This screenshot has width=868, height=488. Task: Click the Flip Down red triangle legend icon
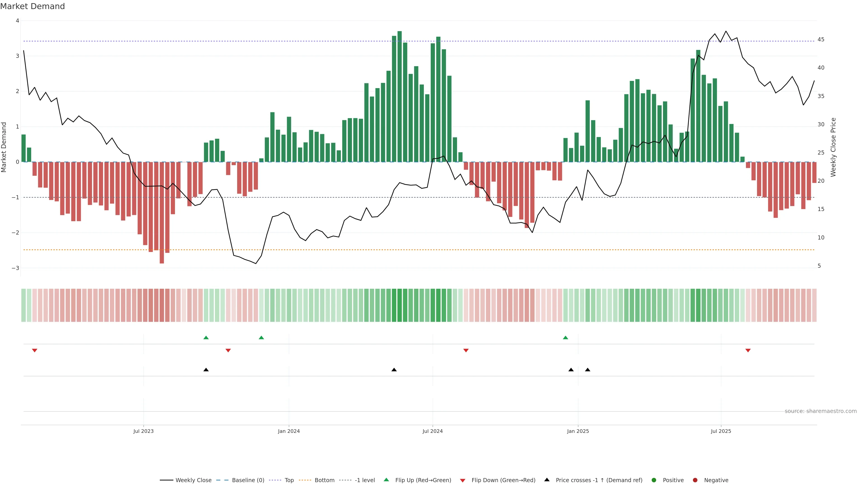click(x=463, y=481)
